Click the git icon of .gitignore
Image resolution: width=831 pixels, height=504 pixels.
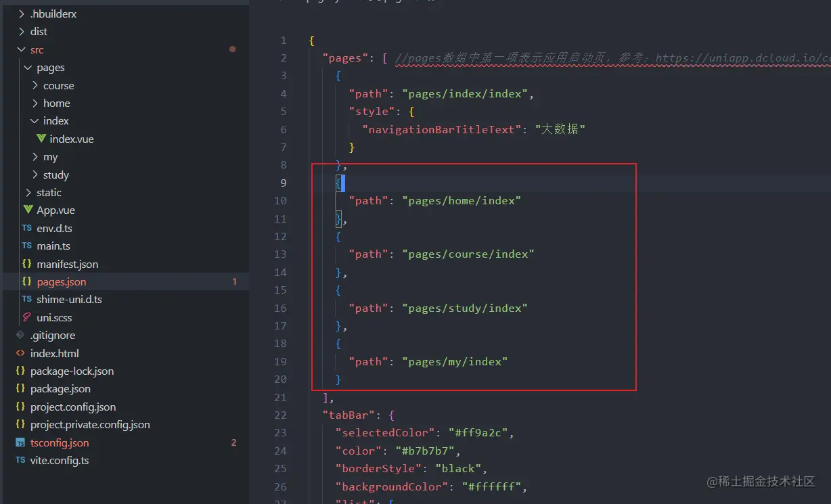tap(20, 335)
